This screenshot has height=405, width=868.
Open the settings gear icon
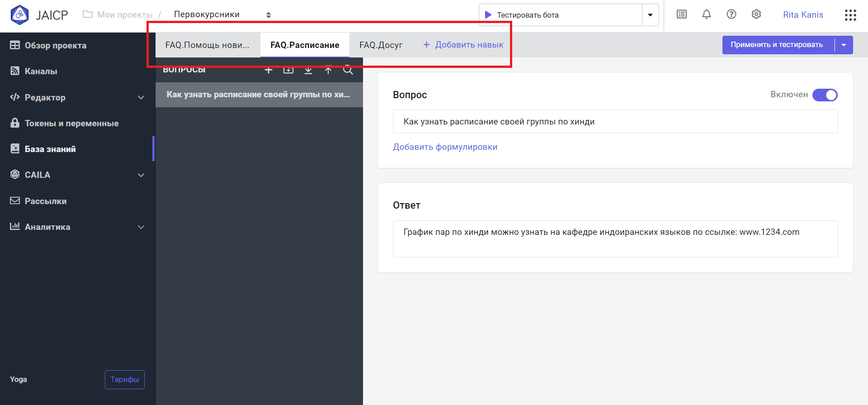tap(756, 14)
